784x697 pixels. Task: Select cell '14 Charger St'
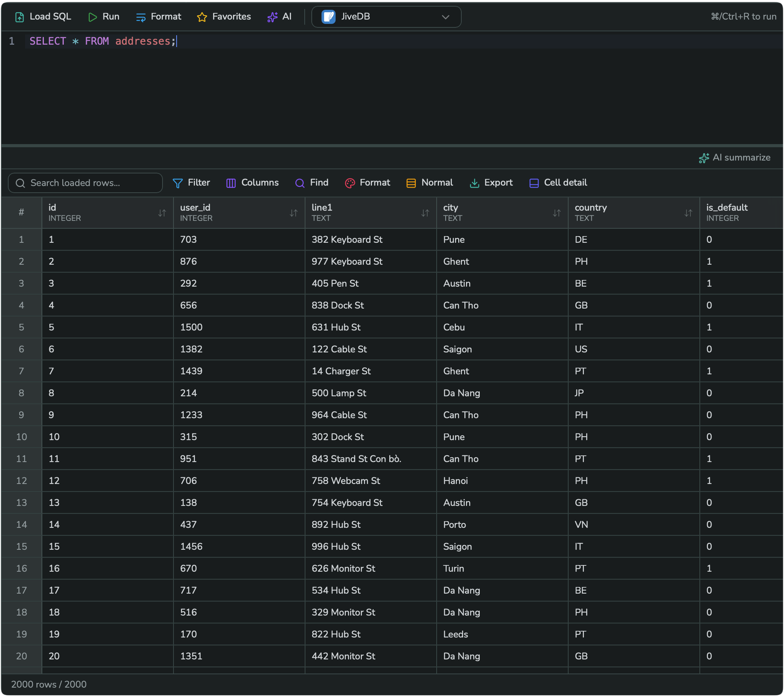pyautogui.click(x=371, y=371)
